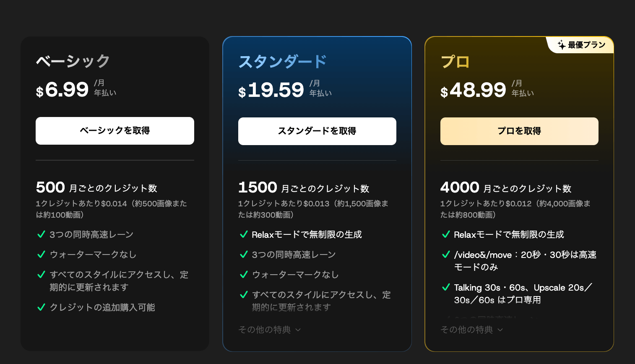Screen dimensions: 635x364
Task: Click the スタンダードを取得 button
Action: (x=317, y=131)
